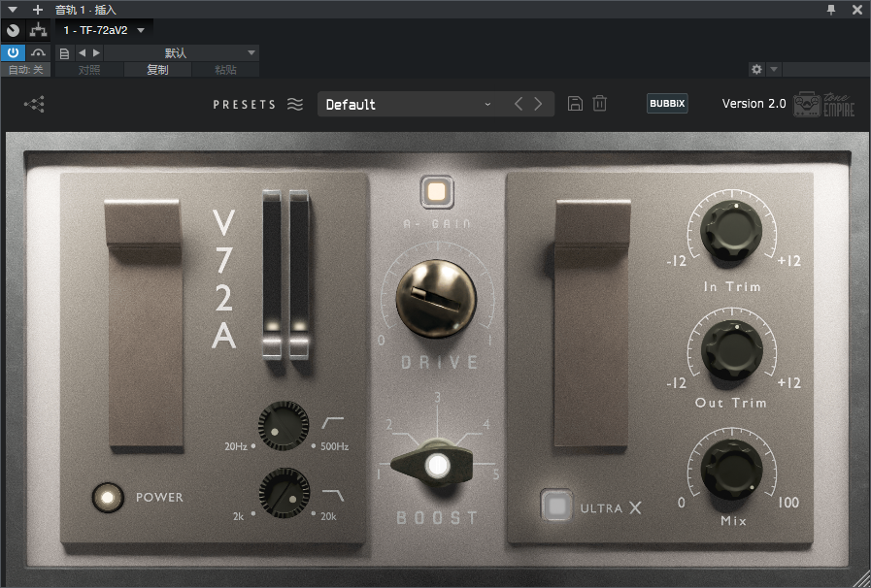Select the previous plugin preset chevron
Screen dimensions: 871x588
pos(519,104)
